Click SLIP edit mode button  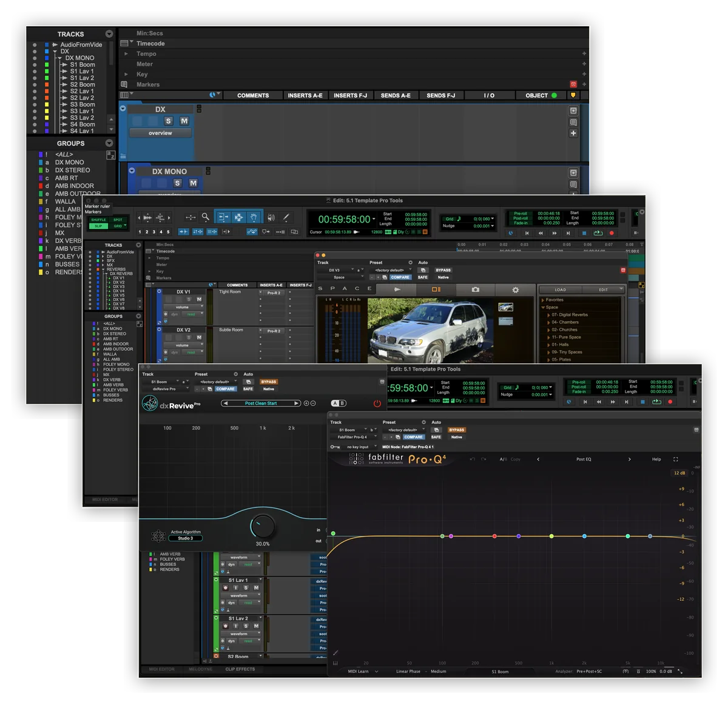pos(98,226)
